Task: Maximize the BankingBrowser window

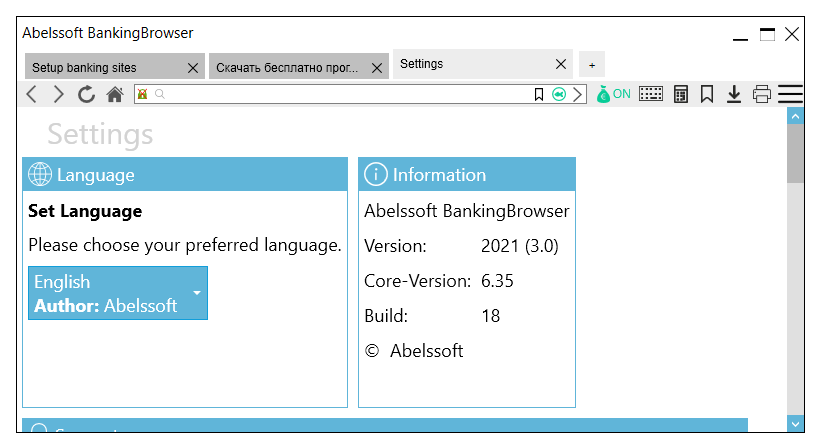Action: point(767,35)
